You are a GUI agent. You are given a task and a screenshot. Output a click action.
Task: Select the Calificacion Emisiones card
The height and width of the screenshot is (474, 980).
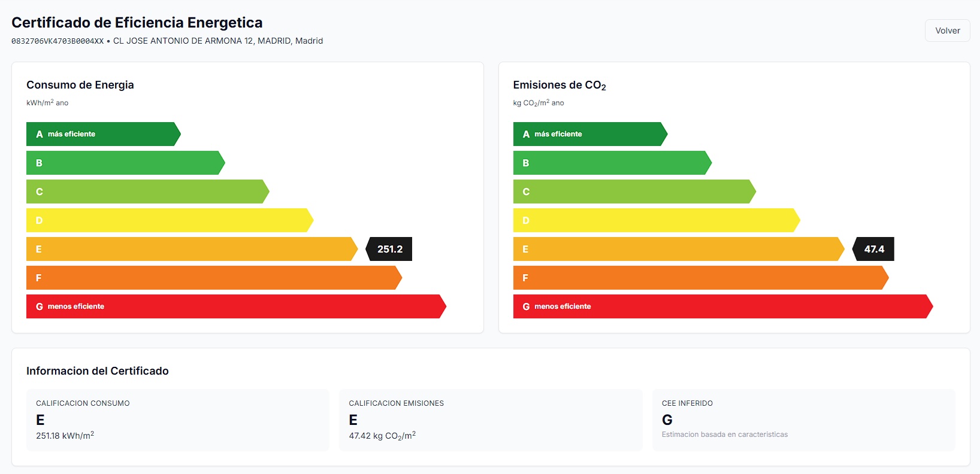491,420
